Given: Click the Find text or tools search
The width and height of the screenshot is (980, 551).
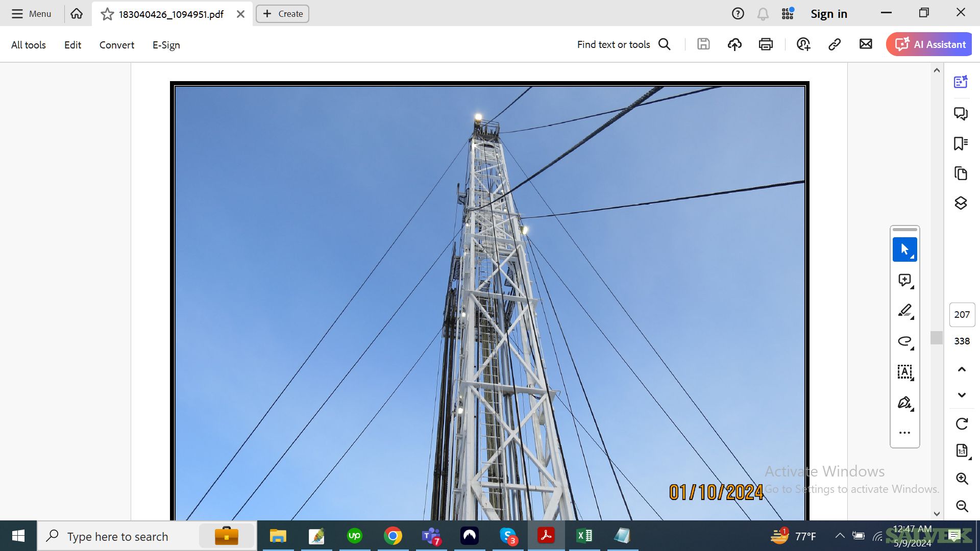Looking at the screenshot, I should point(624,44).
